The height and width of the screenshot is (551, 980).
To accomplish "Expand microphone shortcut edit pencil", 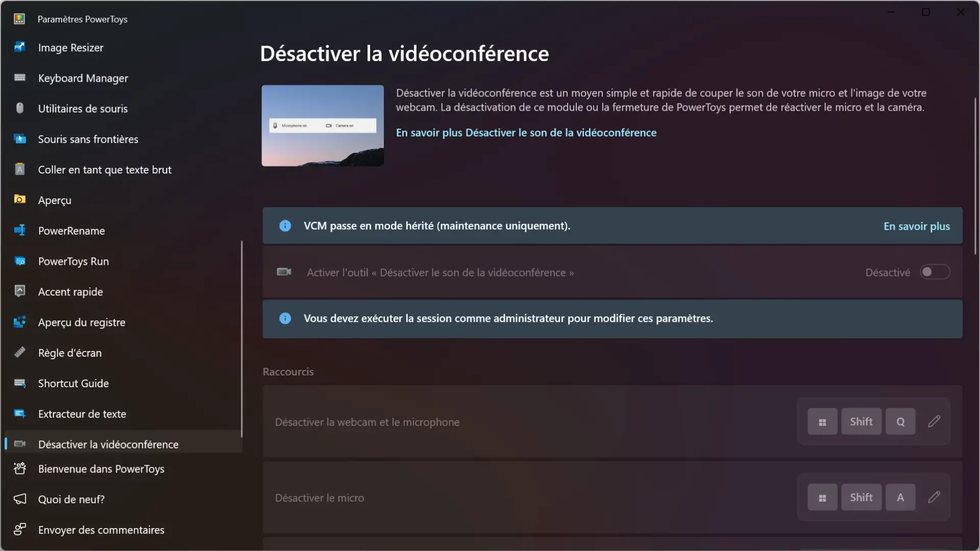I will pos(934,497).
